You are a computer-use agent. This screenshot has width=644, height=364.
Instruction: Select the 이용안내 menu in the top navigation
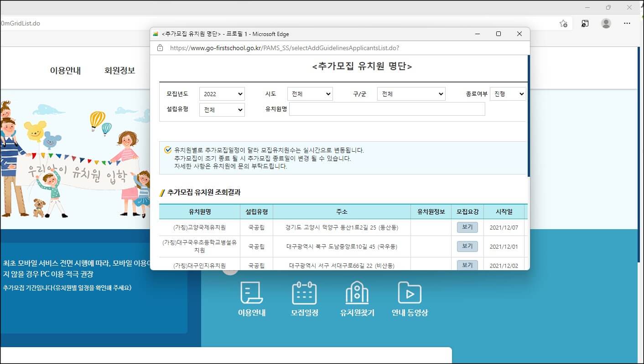pyautogui.click(x=65, y=71)
